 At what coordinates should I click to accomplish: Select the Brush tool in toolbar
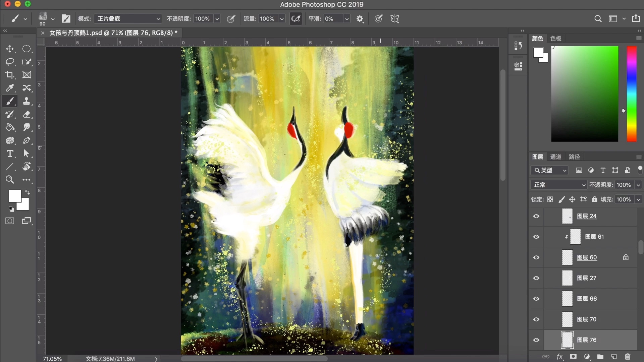[x=10, y=101]
